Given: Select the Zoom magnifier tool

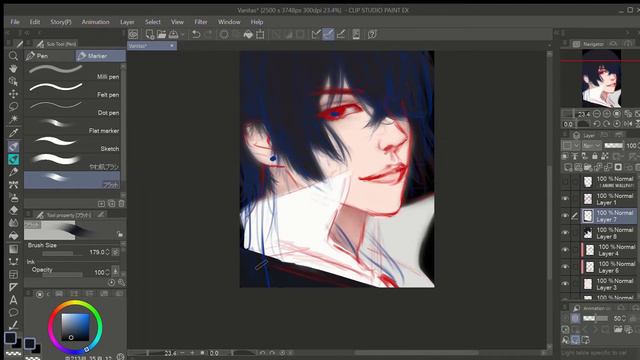Looking at the screenshot, I should click(x=13, y=56).
